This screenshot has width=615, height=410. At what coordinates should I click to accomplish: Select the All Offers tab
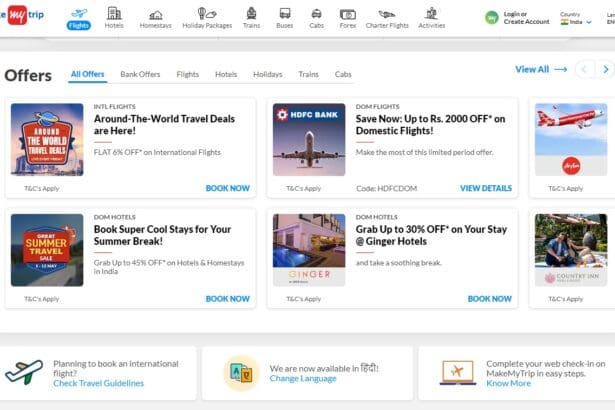pos(87,74)
